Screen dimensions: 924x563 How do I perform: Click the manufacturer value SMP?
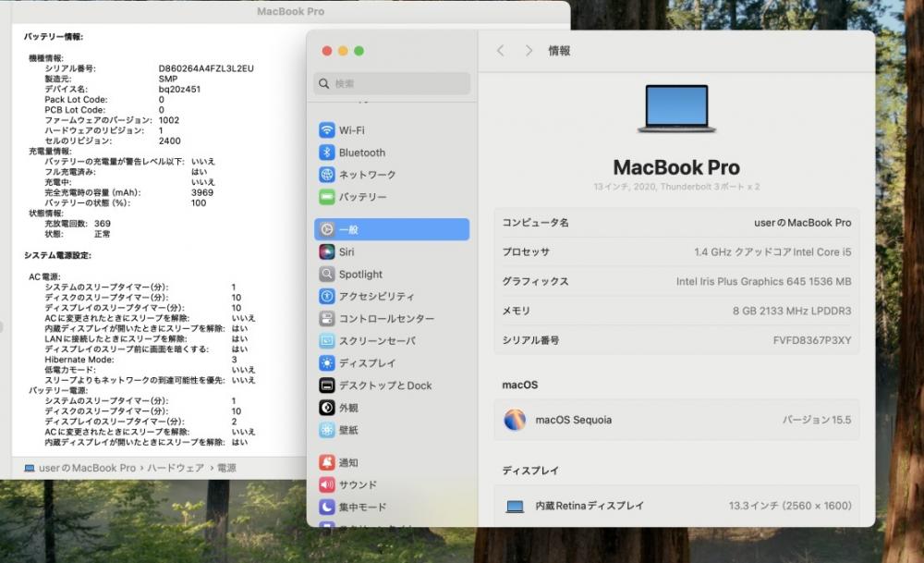tap(168, 79)
